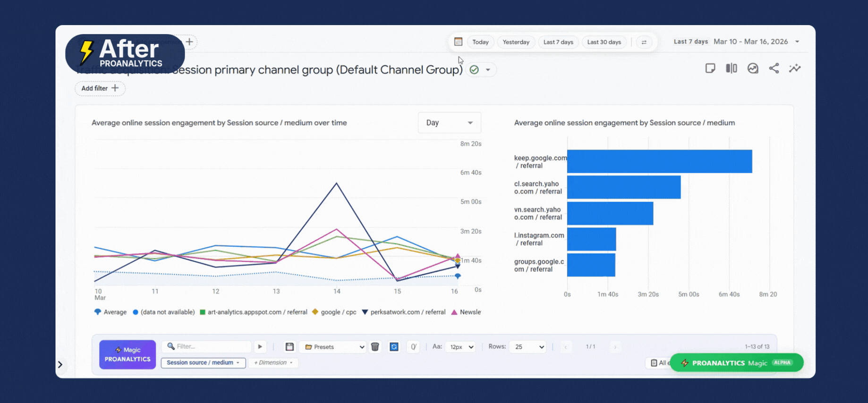Open the Insights sparkline icon

(x=795, y=68)
